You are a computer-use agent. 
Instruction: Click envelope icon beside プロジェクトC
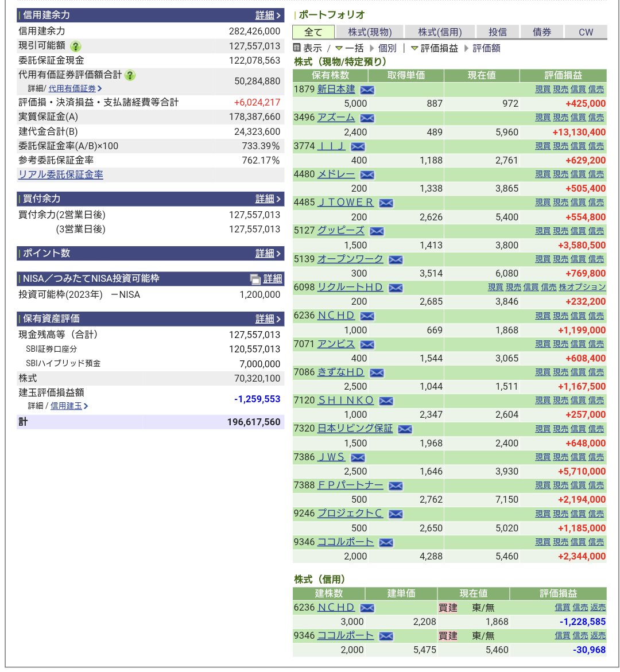pyautogui.click(x=396, y=514)
